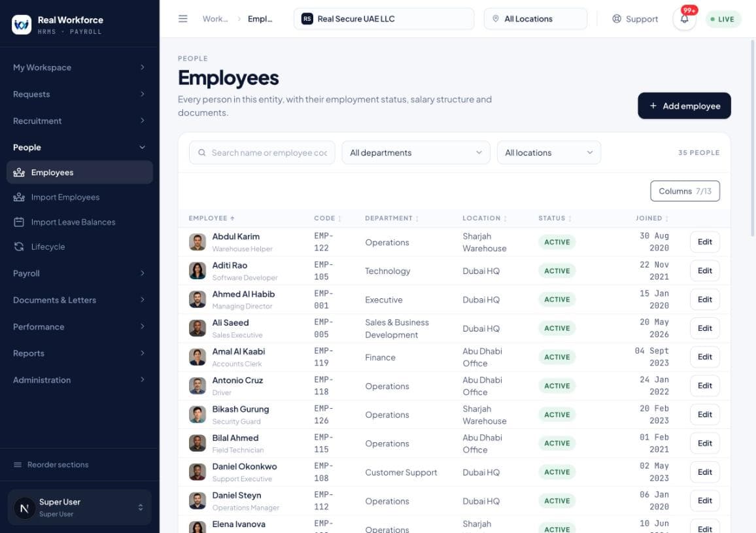756x533 pixels.
Task: Open Elena Ivanova's name
Action: coord(239,524)
